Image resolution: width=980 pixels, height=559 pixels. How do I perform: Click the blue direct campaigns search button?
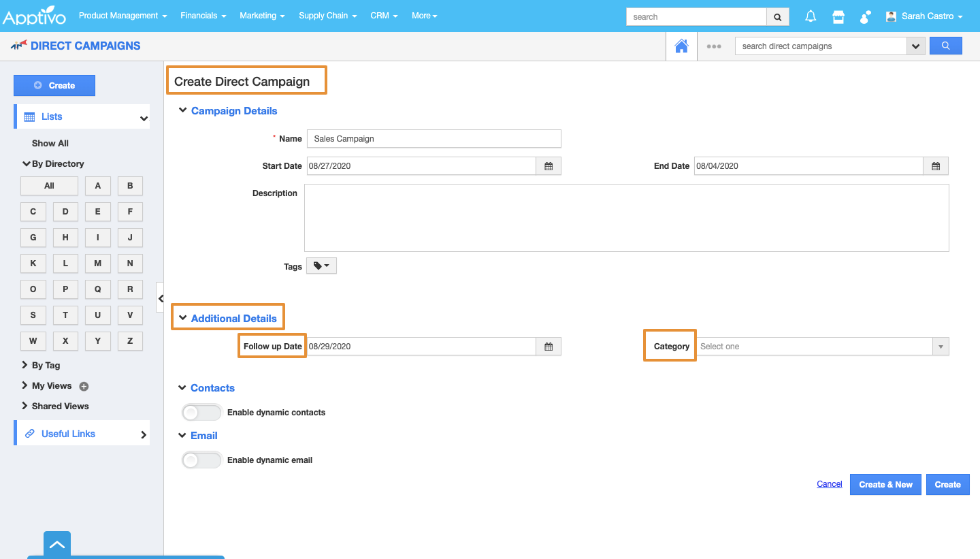pos(945,46)
